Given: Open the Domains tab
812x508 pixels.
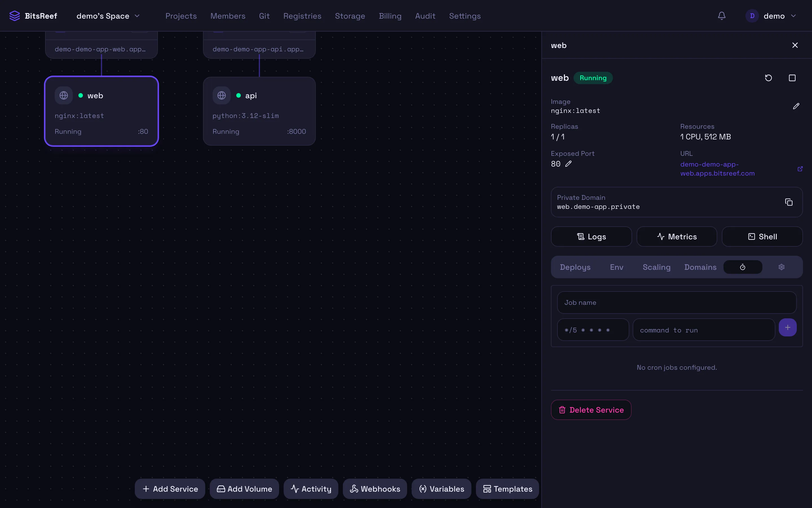Looking at the screenshot, I should (700, 267).
